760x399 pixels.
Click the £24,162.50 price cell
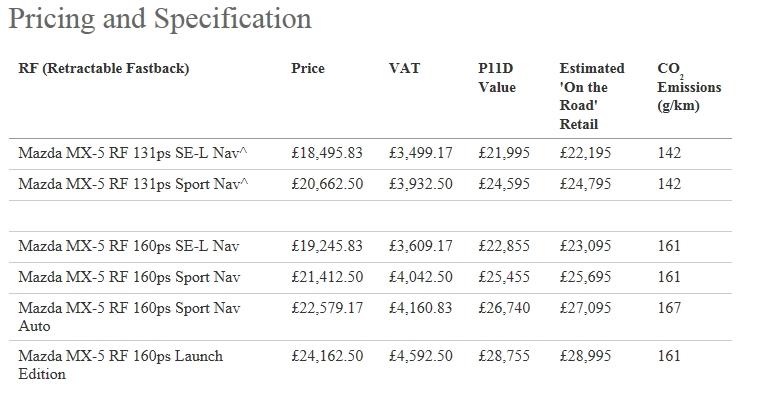coord(327,356)
